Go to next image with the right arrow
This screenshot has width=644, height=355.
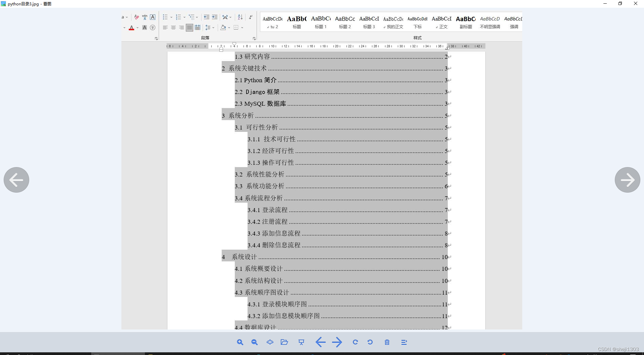[x=628, y=180]
